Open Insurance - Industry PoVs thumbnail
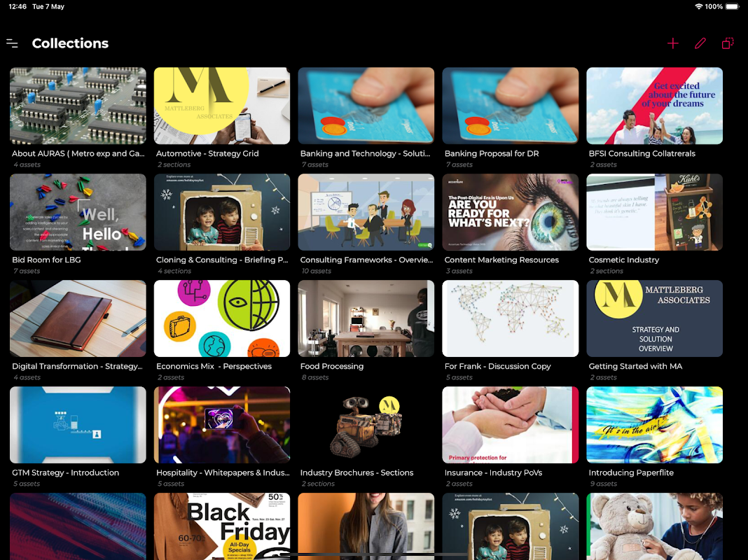748x560 pixels. click(x=511, y=425)
